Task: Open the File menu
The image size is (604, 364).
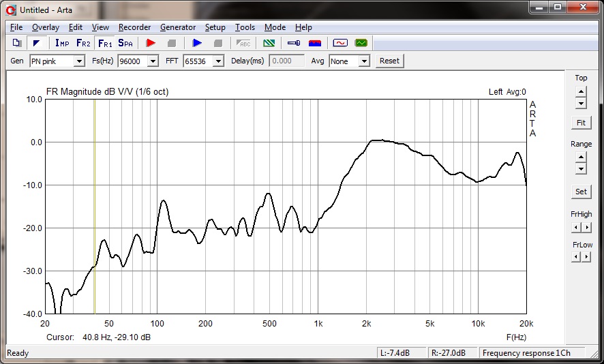Action: [x=16, y=27]
